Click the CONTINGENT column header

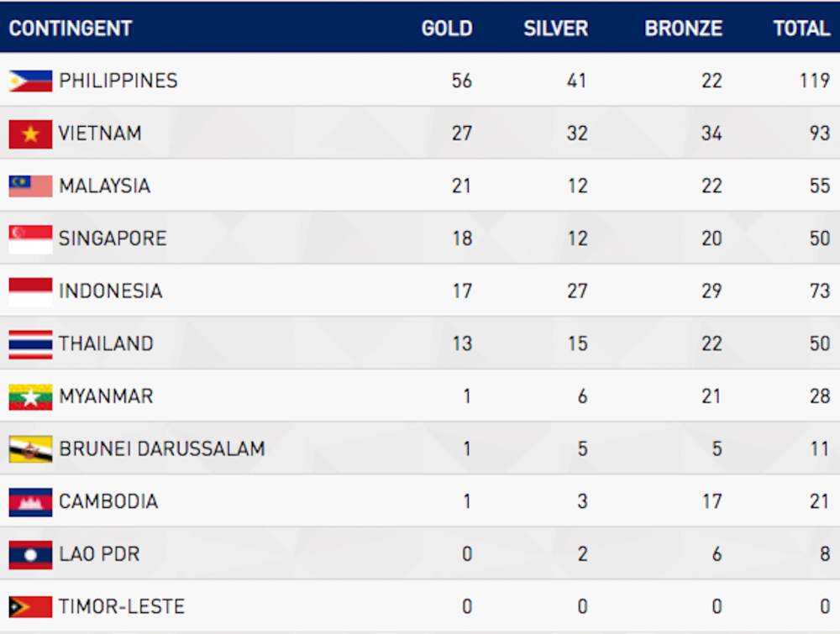(x=71, y=29)
